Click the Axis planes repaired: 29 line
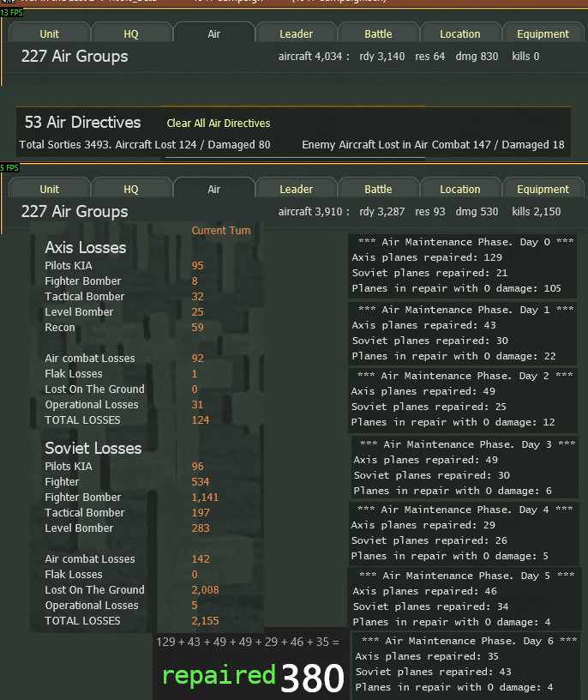Image resolution: width=588 pixels, height=700 pixels. pyautogui.click(x=423, y=525)
